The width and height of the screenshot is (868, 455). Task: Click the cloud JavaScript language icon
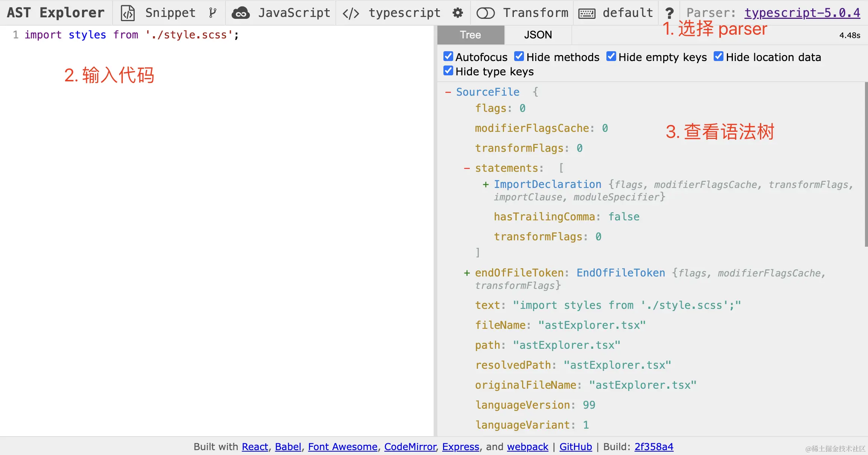click(241, 13)
